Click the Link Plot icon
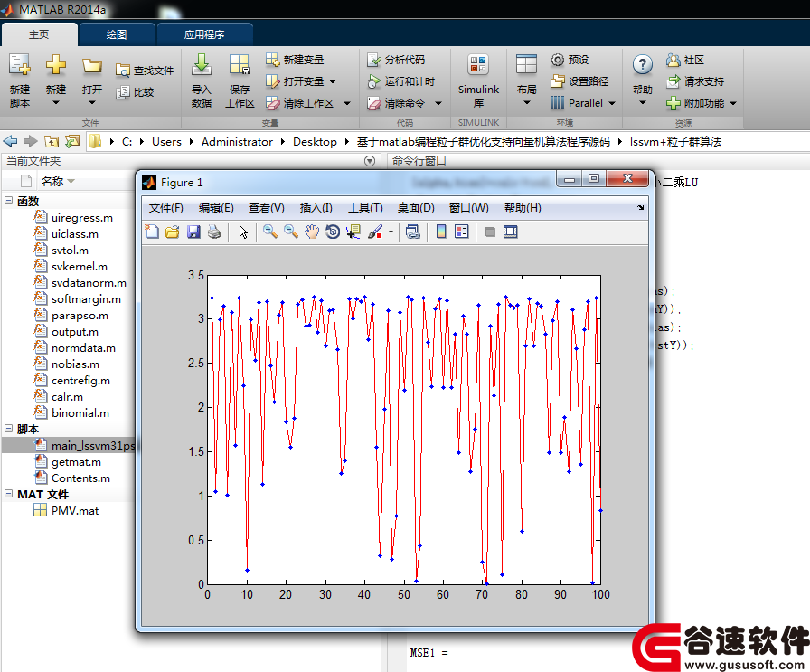810x672 pixels. 413,232
